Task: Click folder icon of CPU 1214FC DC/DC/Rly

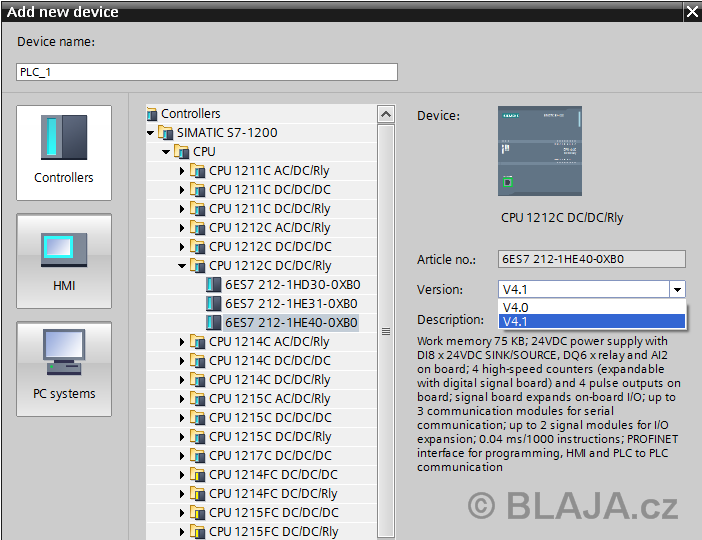Action: pos(197,494)
